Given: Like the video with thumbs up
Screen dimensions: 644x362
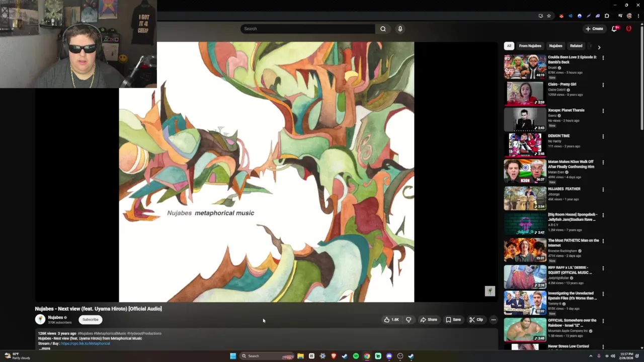Looking at the screenshot, I should click(391, 319).
